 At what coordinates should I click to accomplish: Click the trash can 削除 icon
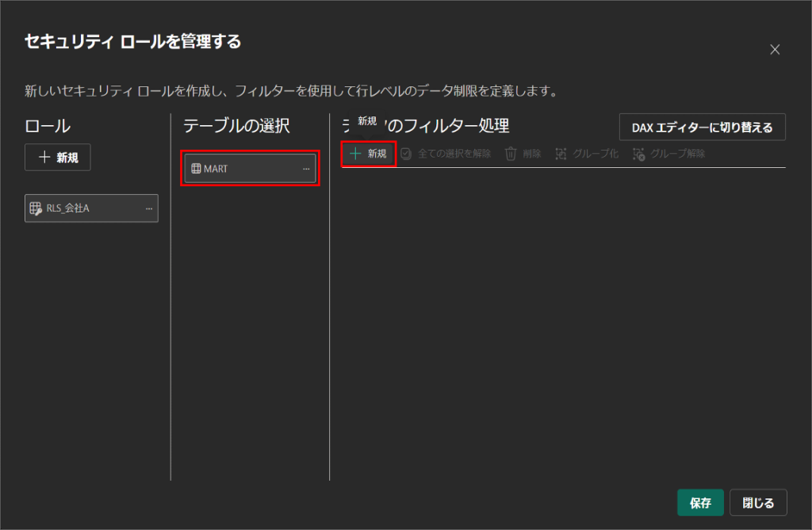point(511,154)
